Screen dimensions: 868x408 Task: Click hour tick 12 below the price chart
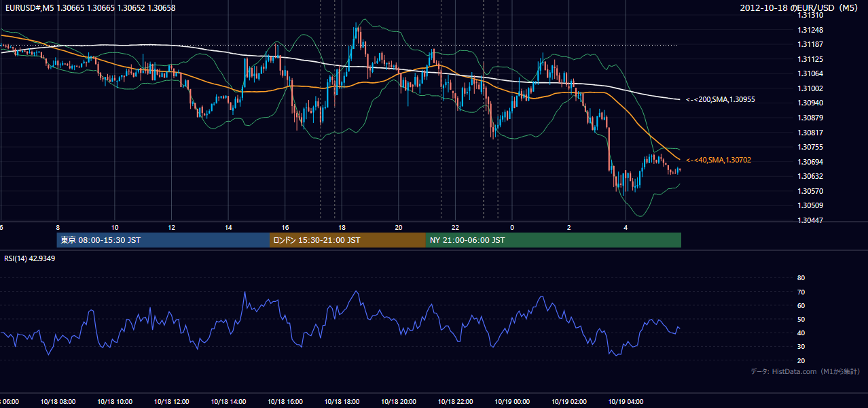pyautogui.click(x=171, y=227)
